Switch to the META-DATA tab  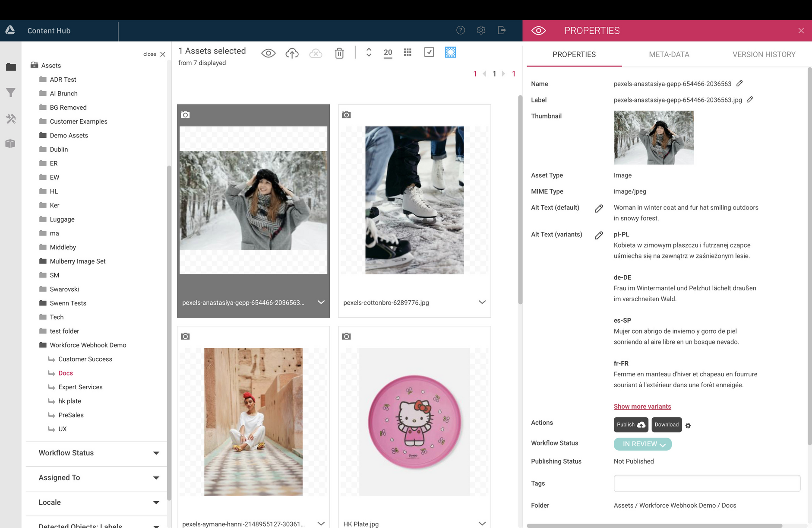pos(669,54)
